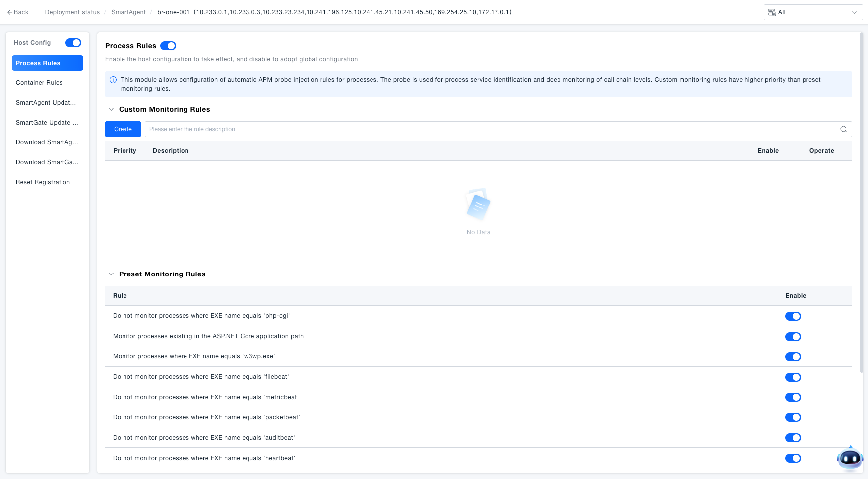Open Download SmartGate menu item
The image size is (868, 479).
[48, 162]
